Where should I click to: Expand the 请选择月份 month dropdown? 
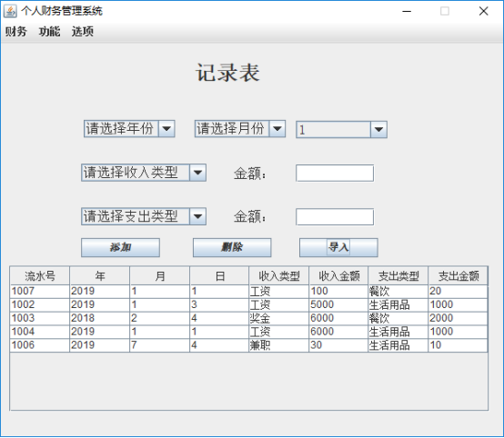[240, 129]
